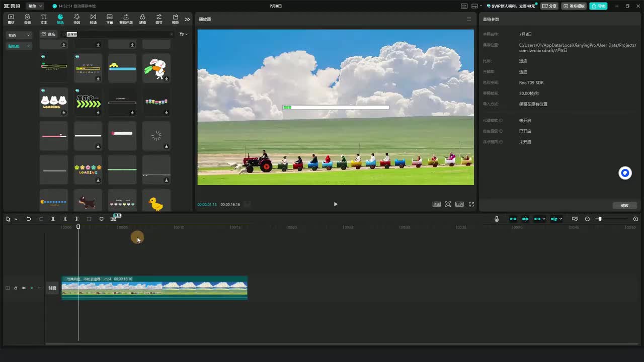This screenshot has height=362, width=644.
Task: Lock the main video track
Action: pos(16,288)
